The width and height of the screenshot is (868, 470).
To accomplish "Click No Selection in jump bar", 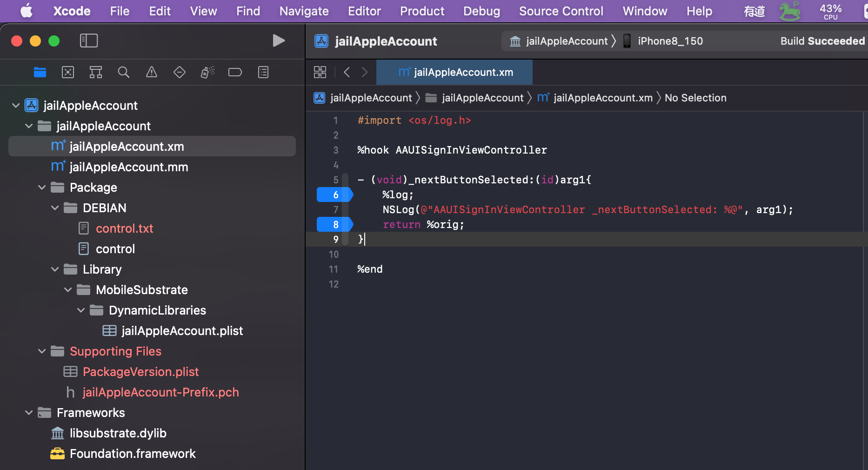I will (x=695, y=98).
